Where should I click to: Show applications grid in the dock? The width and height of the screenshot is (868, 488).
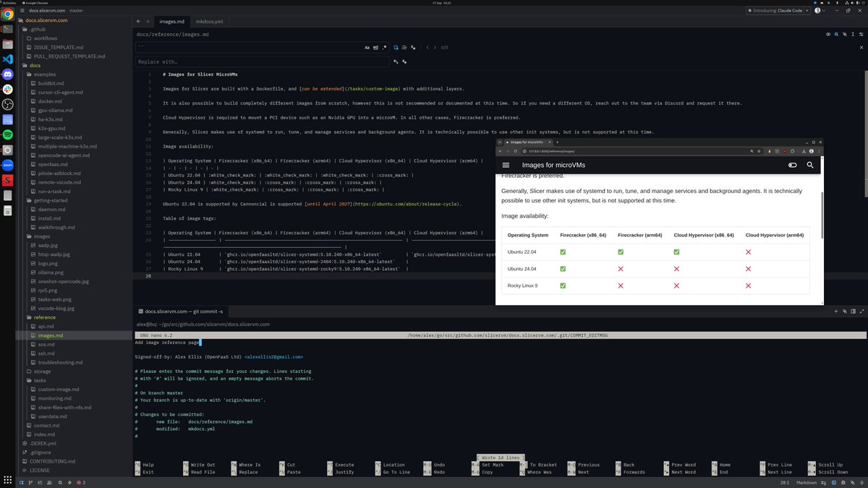(8, 480)
